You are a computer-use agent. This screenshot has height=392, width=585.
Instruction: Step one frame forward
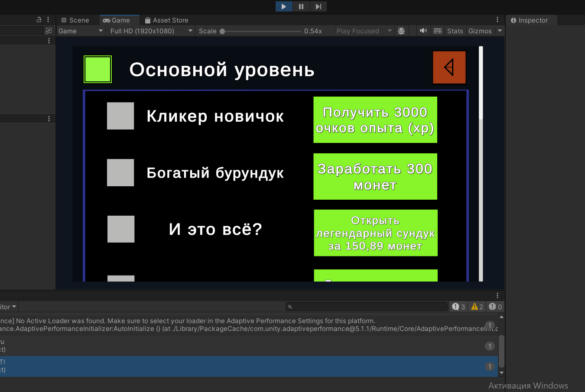tap(318, 6)
